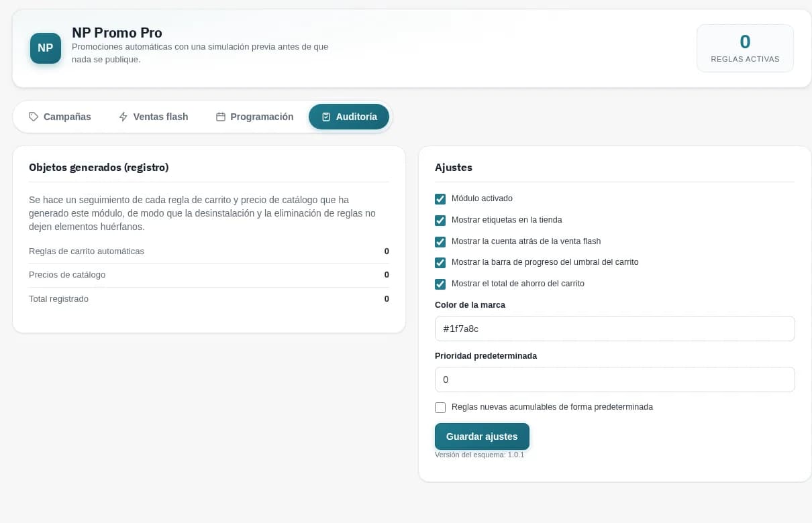The image size is (812, 523).
Task: Click the Objetos generados (registro) heading
Action: pyautogui.click(x=99, y=168)
